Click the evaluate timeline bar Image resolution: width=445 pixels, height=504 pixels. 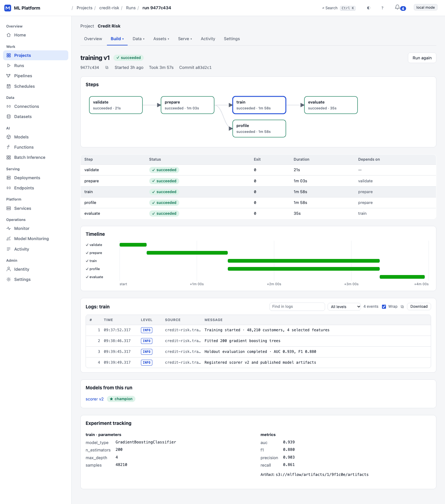pyautogui.click(x=402, y=277)
